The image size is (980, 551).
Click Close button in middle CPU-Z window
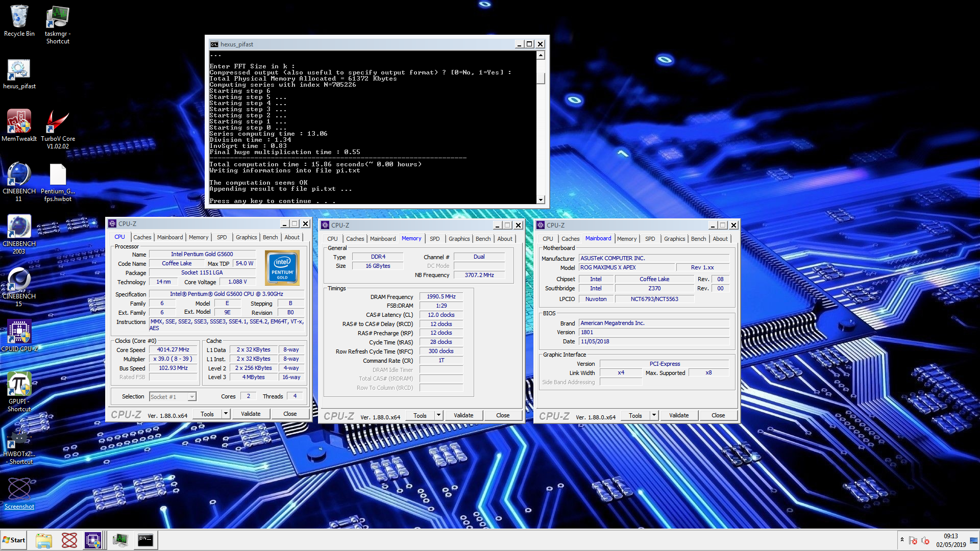point(503,415)
